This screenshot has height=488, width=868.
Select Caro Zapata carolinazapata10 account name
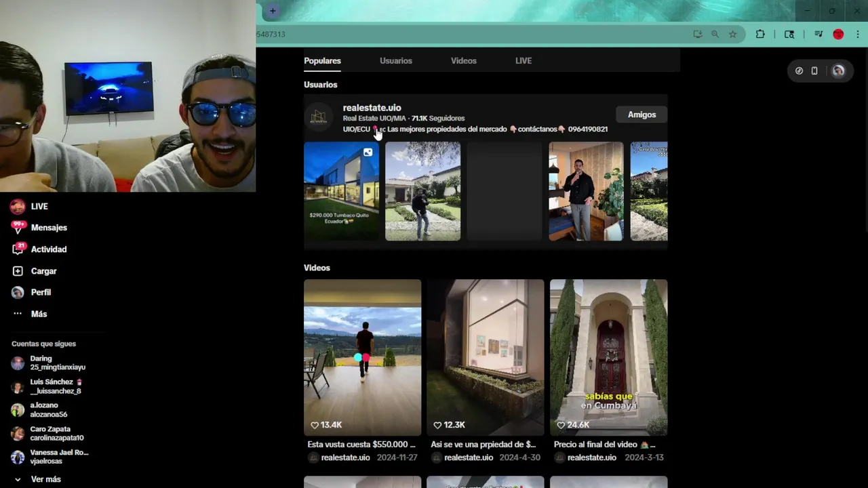coord(57,434)
